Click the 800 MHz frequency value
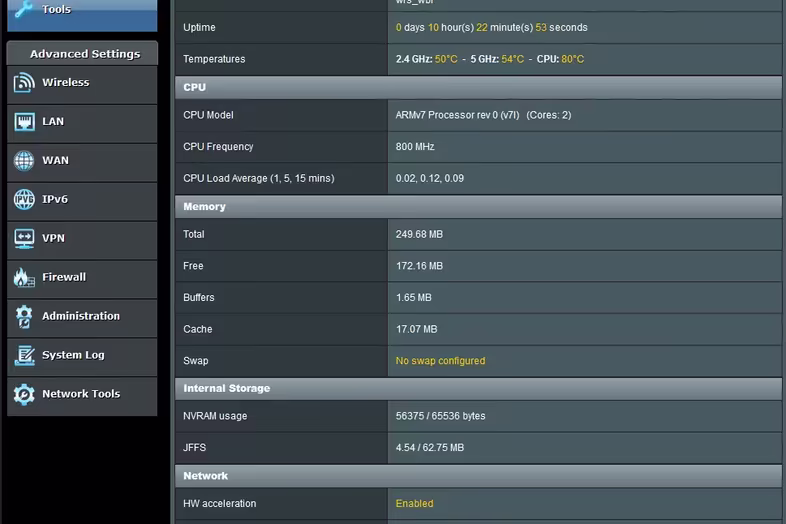 point(415,147)
